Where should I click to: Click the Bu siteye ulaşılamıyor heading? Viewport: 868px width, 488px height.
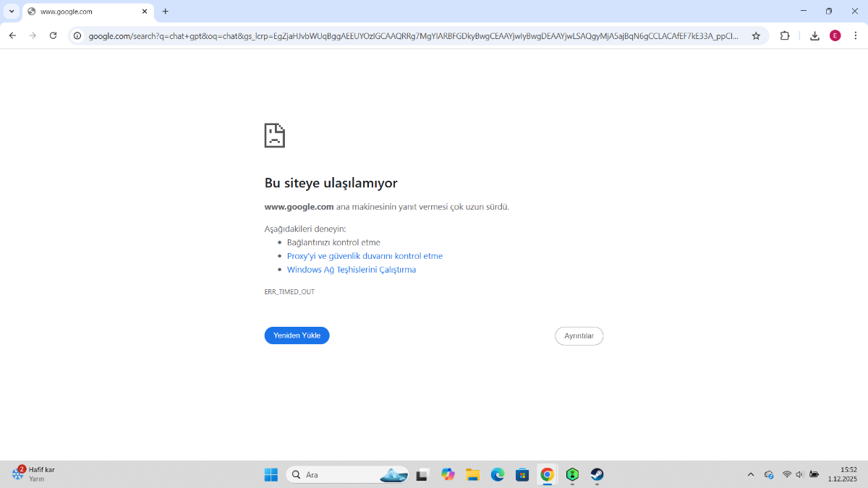331,183
